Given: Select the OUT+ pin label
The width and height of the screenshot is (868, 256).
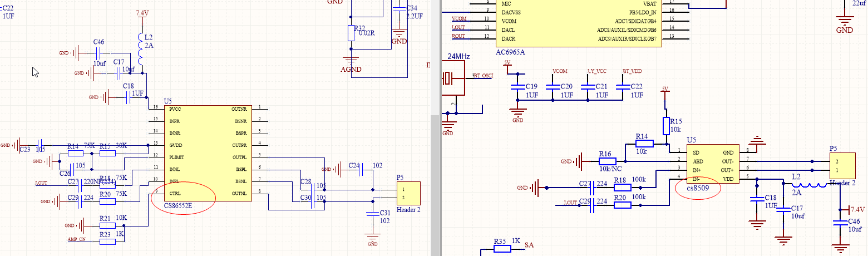Looking at the screenshot, I should pos(727,169).
